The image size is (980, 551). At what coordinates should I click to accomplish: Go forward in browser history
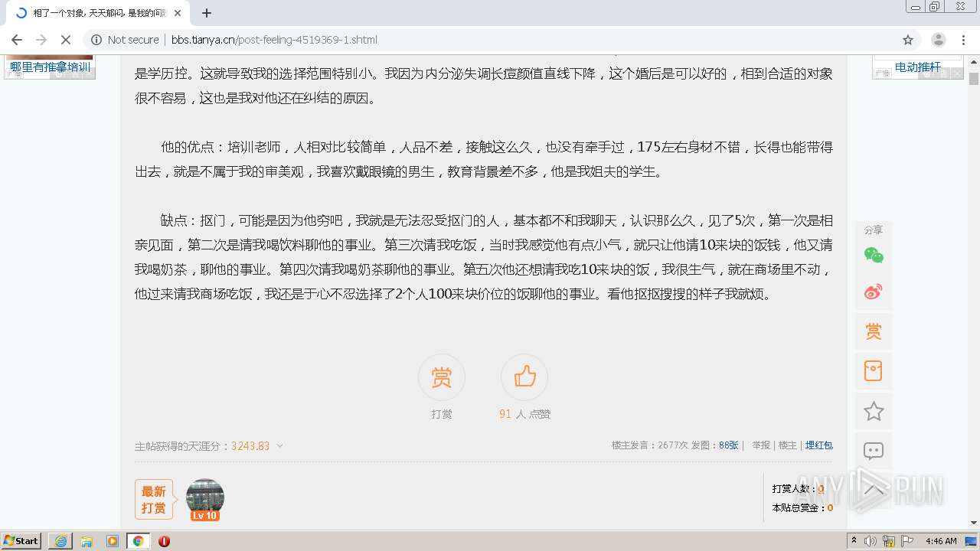[x=41, y=40]
